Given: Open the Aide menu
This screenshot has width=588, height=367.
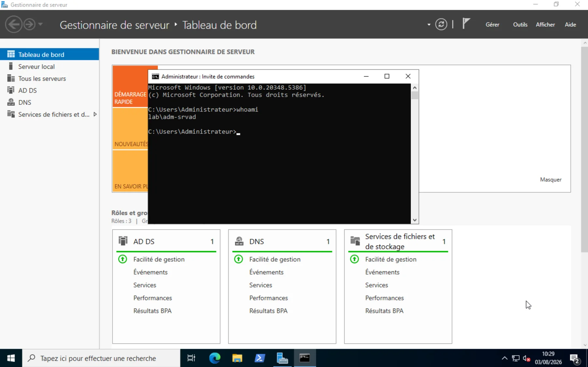Looking at the screenshot, I should (x=570, y=24).
